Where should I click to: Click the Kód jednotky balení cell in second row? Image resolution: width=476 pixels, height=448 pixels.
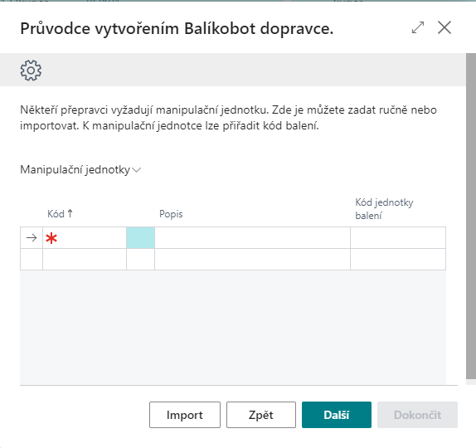point(398,259)
